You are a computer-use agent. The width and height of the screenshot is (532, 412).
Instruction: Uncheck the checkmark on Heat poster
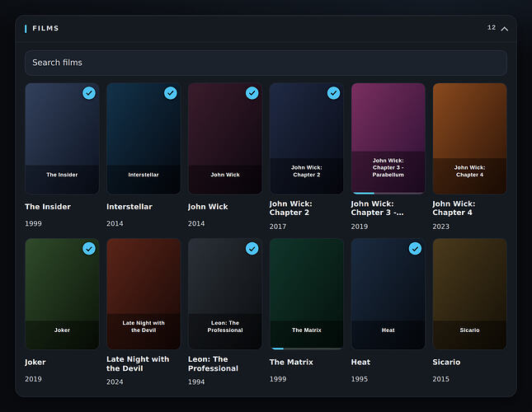tap(415, 248)
